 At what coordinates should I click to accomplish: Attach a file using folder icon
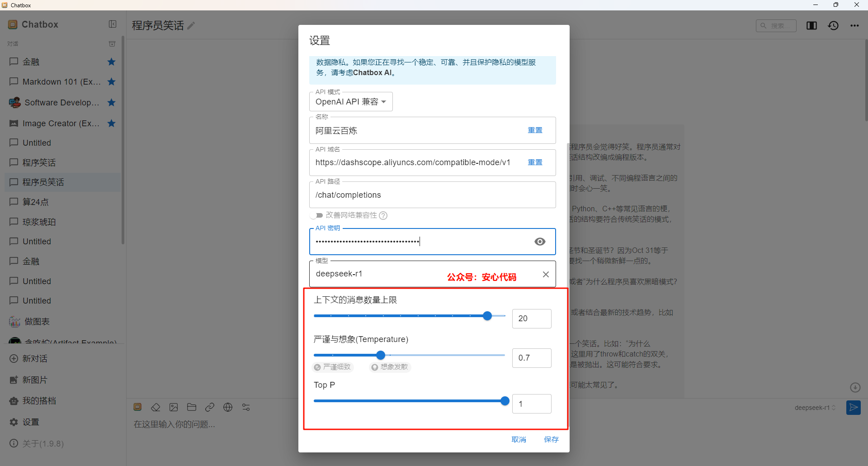(192, 408)
